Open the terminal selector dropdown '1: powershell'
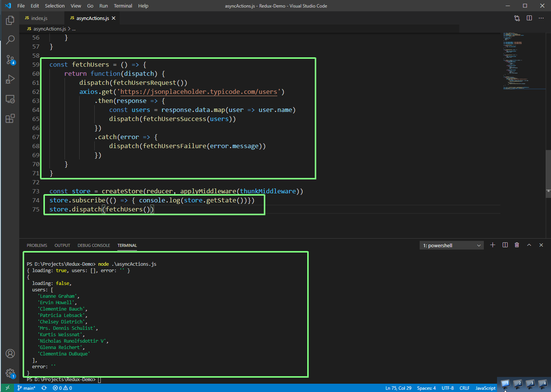 (451, 245)
